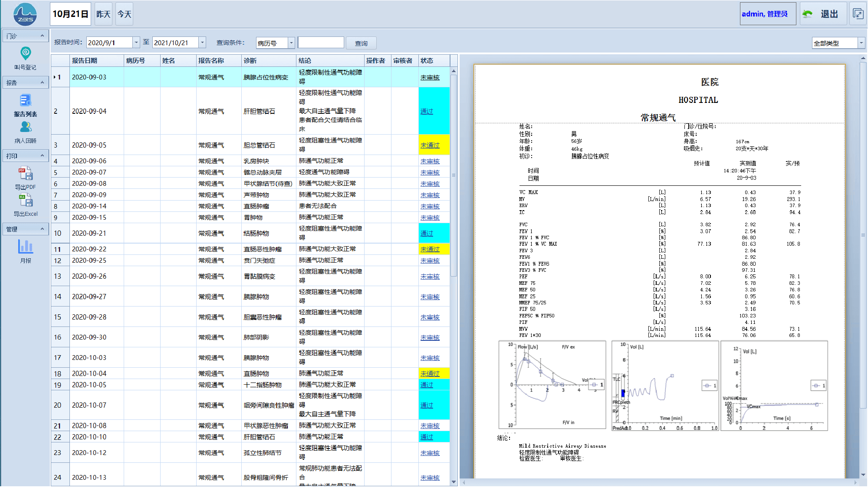868x488 pixels.
Task: Click the 导出Excel export icon
Action: point(26,201)
